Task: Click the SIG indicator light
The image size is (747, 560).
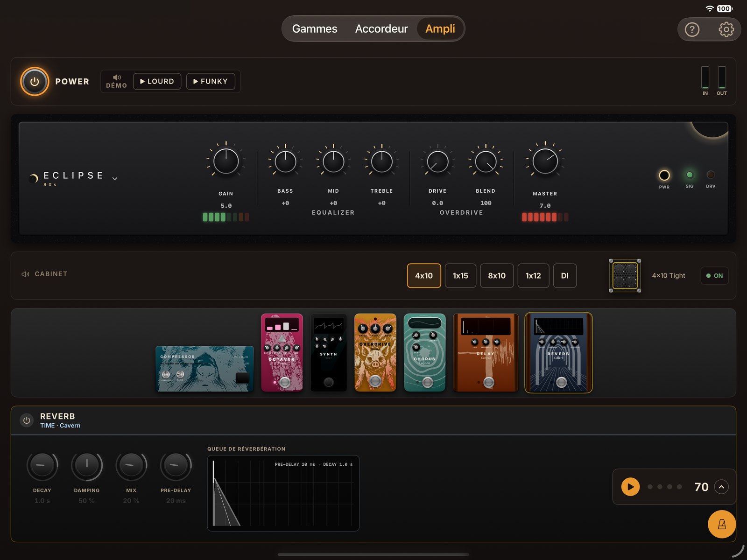Action: pos(690,175)
